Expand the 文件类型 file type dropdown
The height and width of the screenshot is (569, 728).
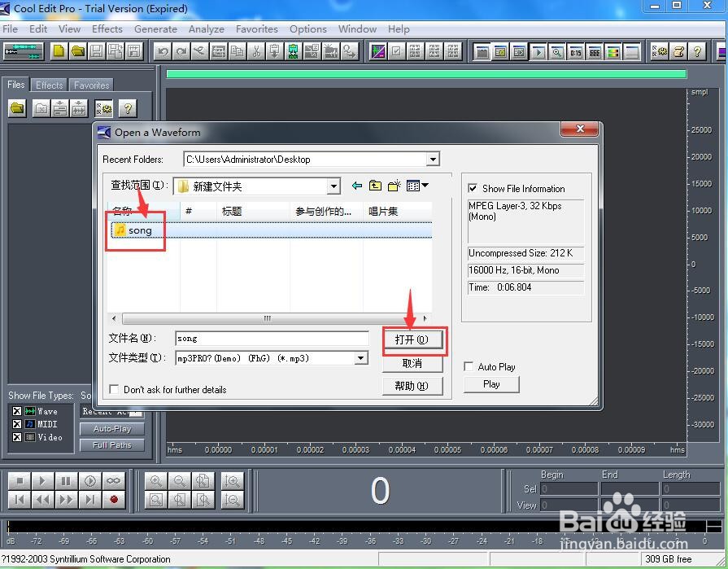click(x=361, y=358)
